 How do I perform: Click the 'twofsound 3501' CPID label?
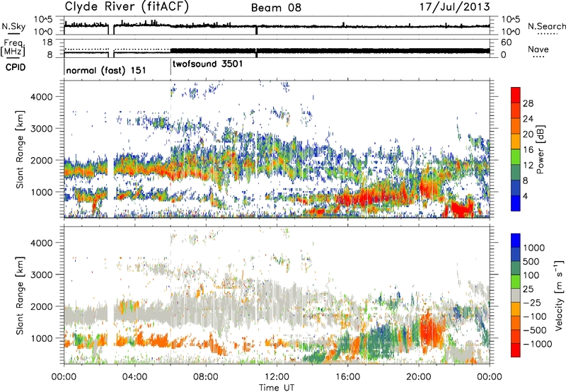[x=207, y=64]
